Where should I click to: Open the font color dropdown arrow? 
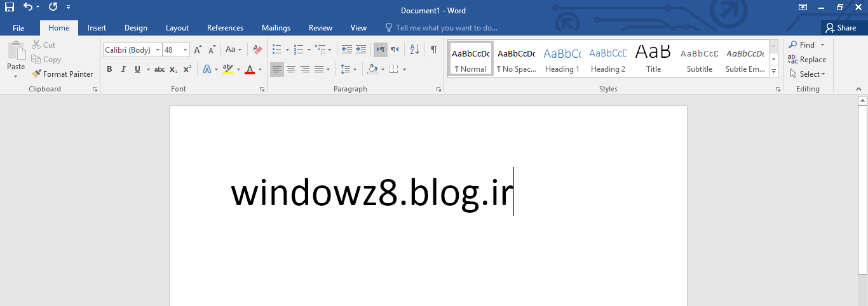pos(260,69)
